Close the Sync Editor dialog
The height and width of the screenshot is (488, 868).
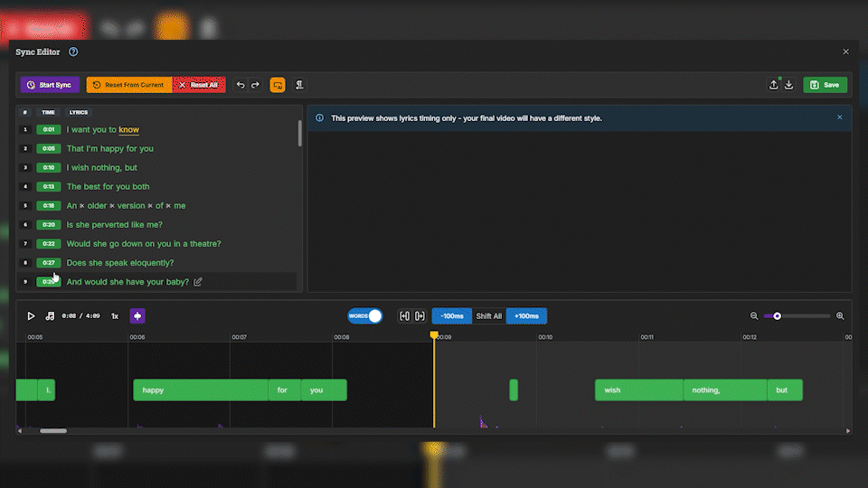click(846, 52)
